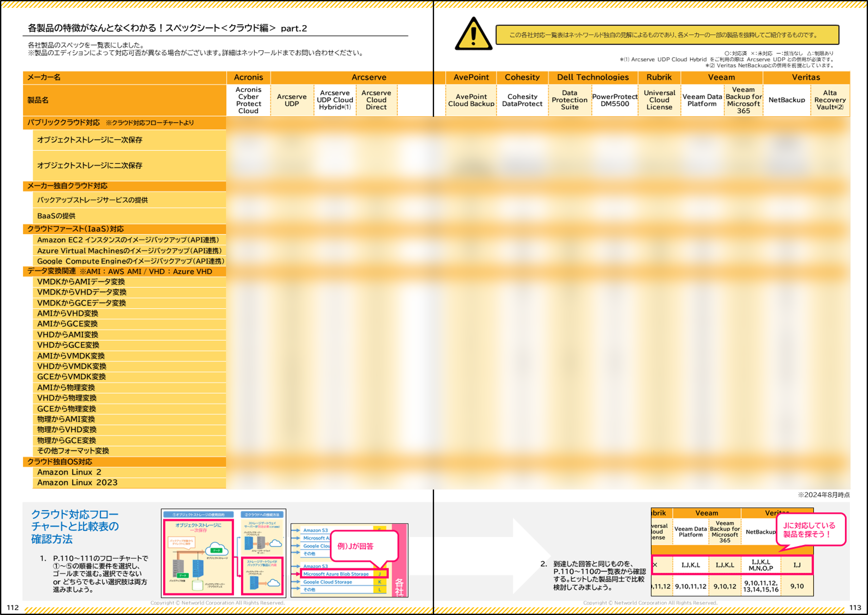868x615 pixels.
Task: Click the AvePoint manufacturer header
Action: point(471,77)
